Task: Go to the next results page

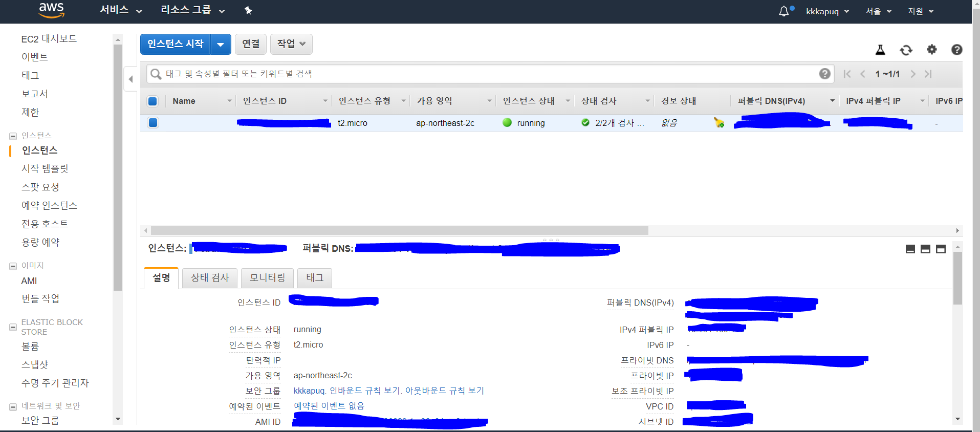Action: (913, 74)
